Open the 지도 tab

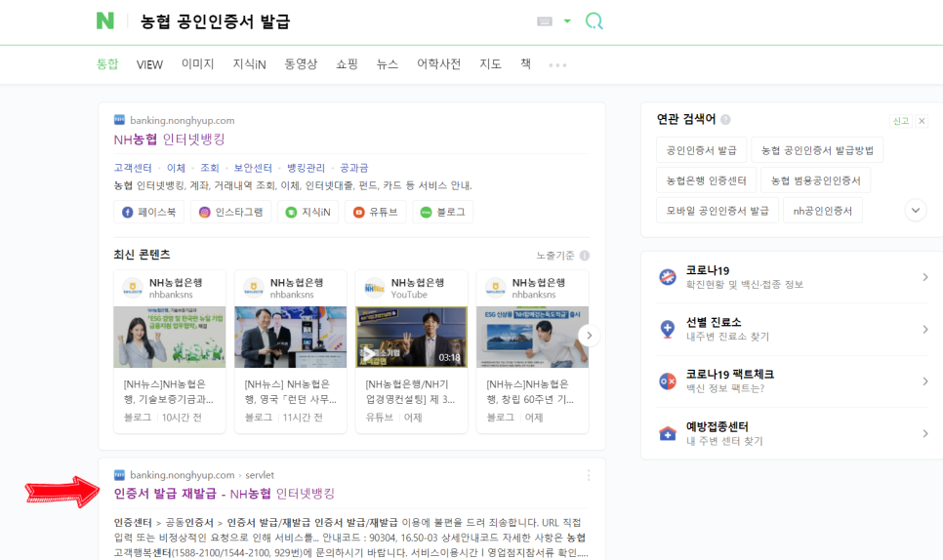490,63
